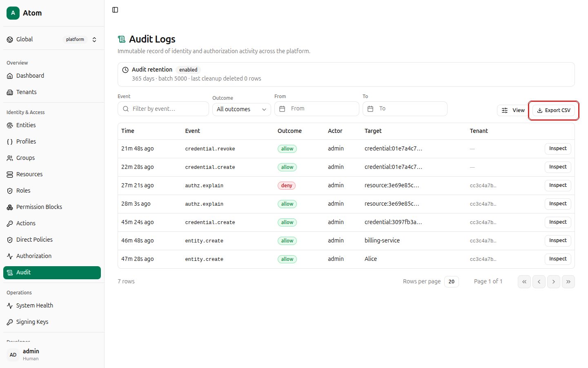Click the Roles shield icon
The height and width of the screenshot is (368, 588).
(x=10, y=191)
